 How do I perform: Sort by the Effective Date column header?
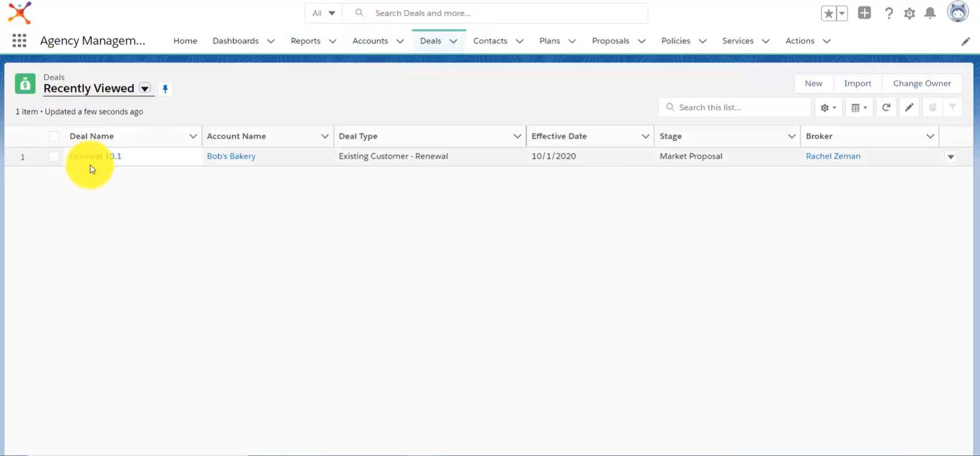coord(559,137)
